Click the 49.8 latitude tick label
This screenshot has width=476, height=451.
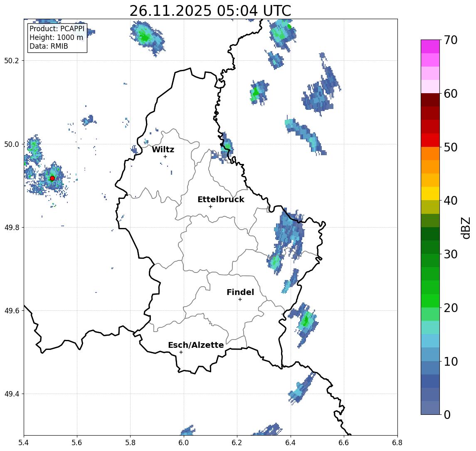point(12,227)
